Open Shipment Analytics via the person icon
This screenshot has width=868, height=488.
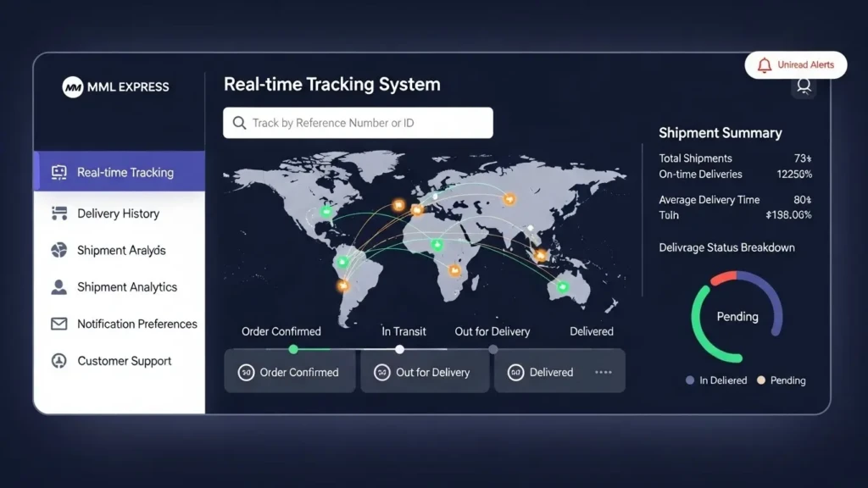[59, 287]
